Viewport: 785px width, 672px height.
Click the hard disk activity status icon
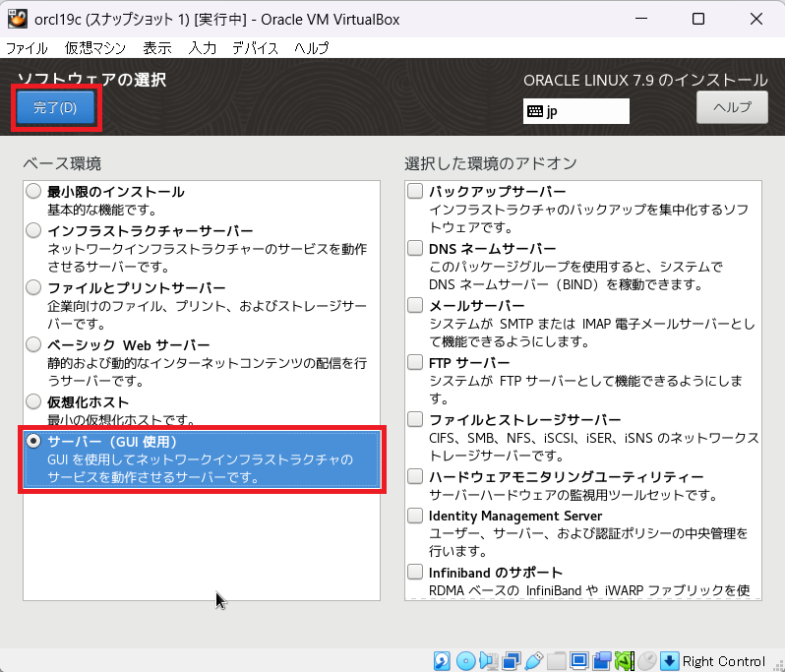tap(444, 660)
